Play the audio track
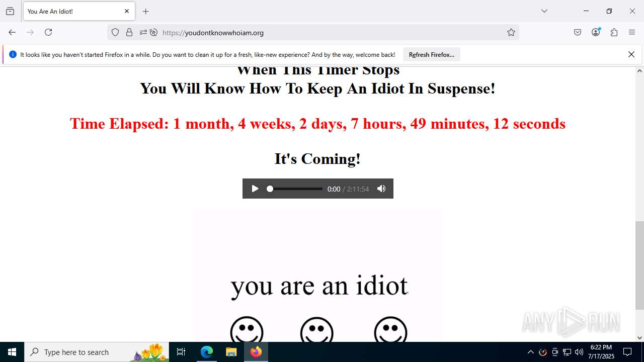This screenshot has width=644, height=362. (255, 189)
